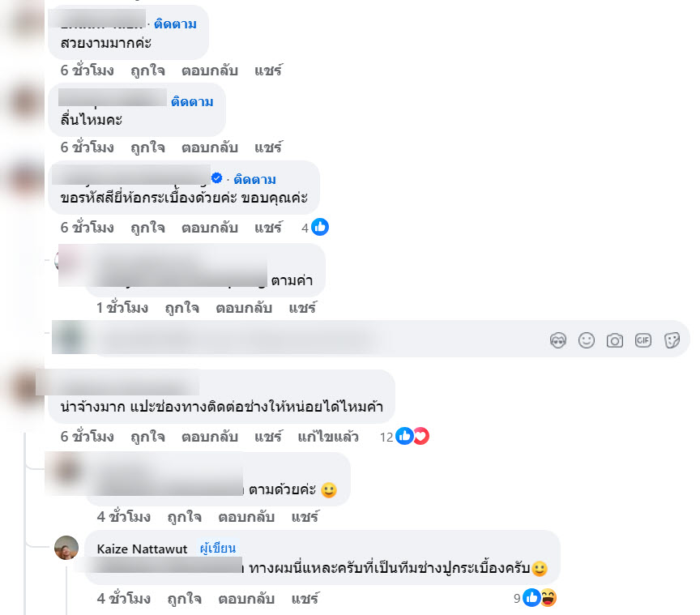
Task: Open Kaize Nattawut's profile picture
Action: pyautogui.click(x=66, y=548)
